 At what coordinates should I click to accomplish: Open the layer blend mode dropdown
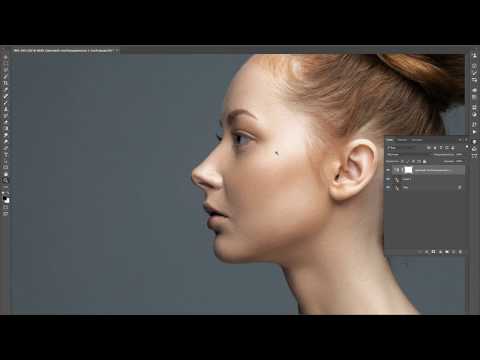pos(408,155)
